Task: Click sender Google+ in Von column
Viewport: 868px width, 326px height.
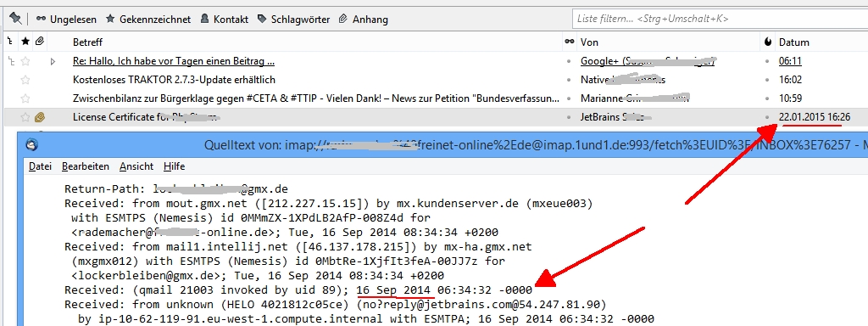Action: pos(648,61)
